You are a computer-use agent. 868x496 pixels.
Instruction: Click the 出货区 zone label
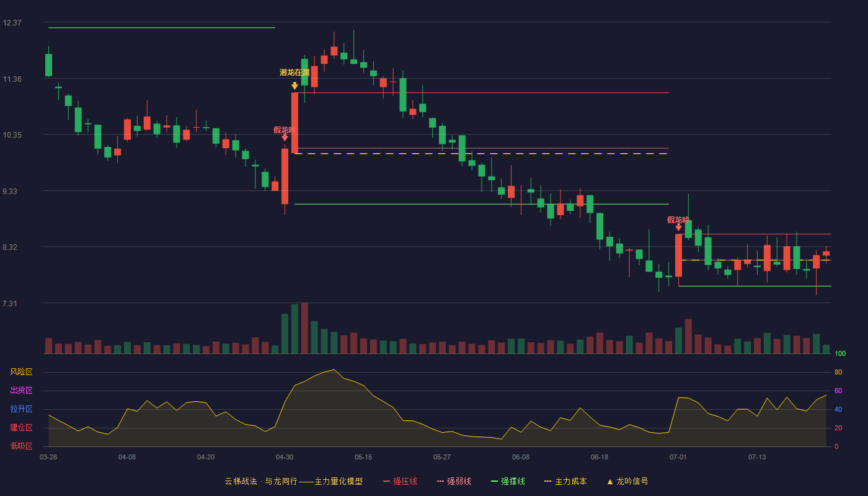coord(21,391)
